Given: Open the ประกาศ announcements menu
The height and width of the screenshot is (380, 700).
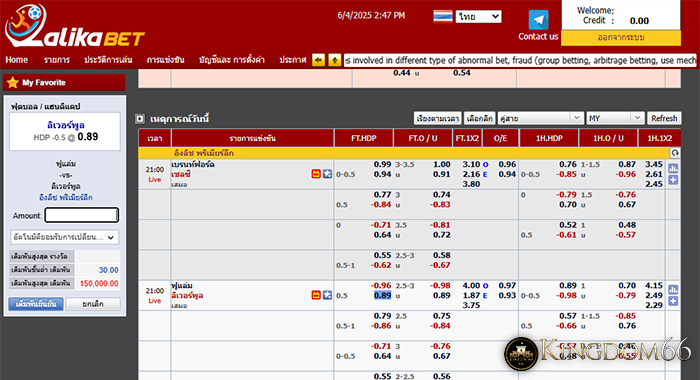Looking at the screenshot, I should tap(293, 60).
